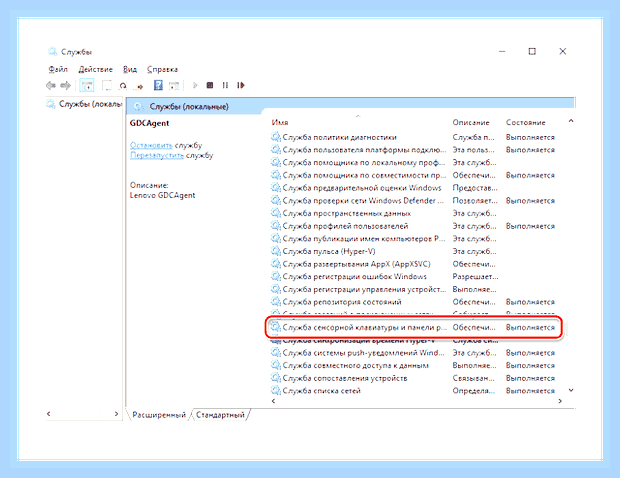Click the Pause service icon
The width and height of the screenshot is (620, 478).
[225, 85]
